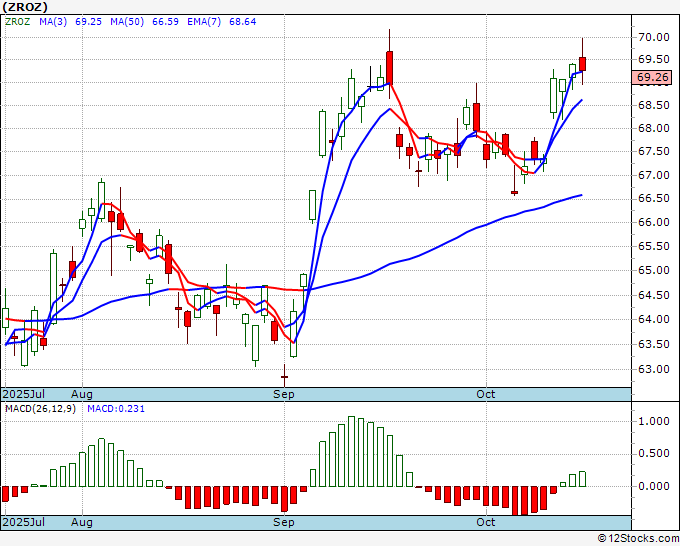Click Aug on price chart time axis
Image resolution: width=680 pixels, height=546 pixels.
[82, 394]
